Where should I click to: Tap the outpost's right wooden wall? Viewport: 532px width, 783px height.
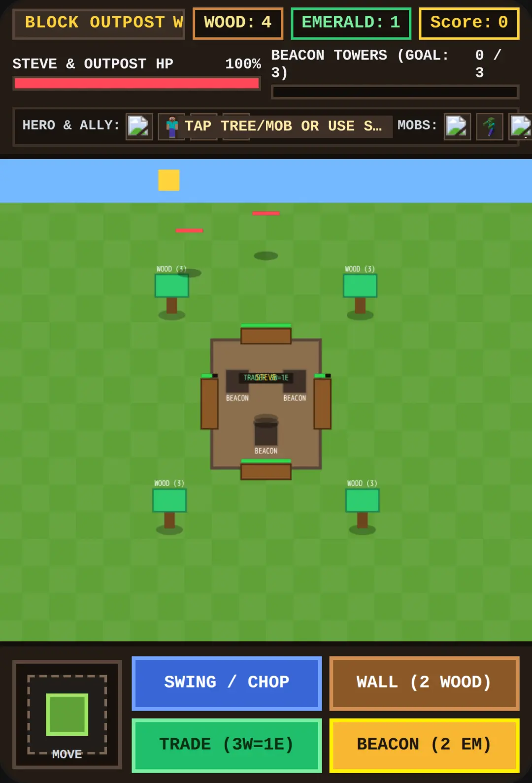tap(323, 404)
